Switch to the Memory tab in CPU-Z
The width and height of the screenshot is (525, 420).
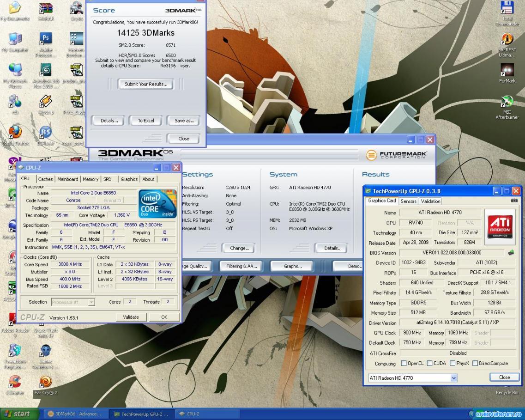coord(91,179)
